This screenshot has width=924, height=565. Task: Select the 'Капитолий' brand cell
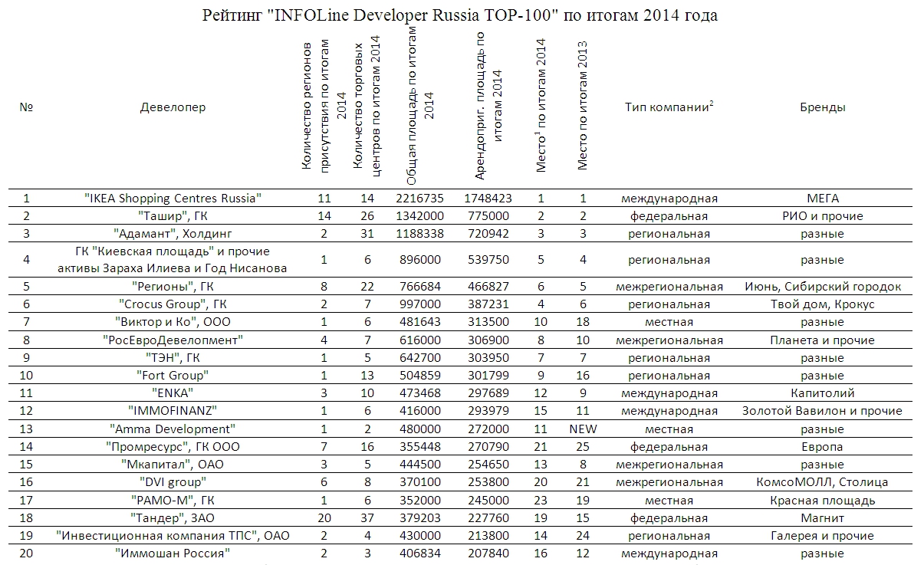tap(823, 393)
